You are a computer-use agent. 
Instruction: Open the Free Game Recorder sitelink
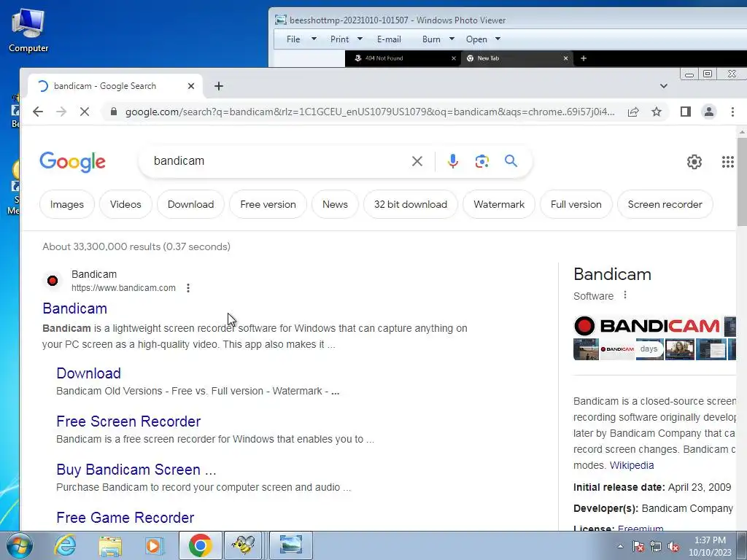125,518
